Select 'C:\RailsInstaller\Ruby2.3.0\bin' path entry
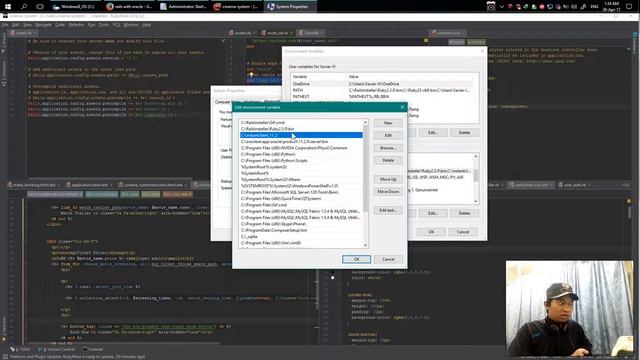640x360 pixels. pyautogui.click(x=301, y=129)
